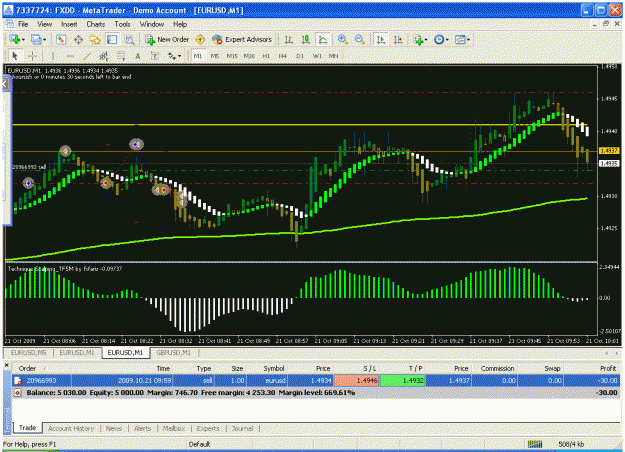Open the Strategy Tester magnifier icon
Screen dimensions: 625x452
[129, 39]
